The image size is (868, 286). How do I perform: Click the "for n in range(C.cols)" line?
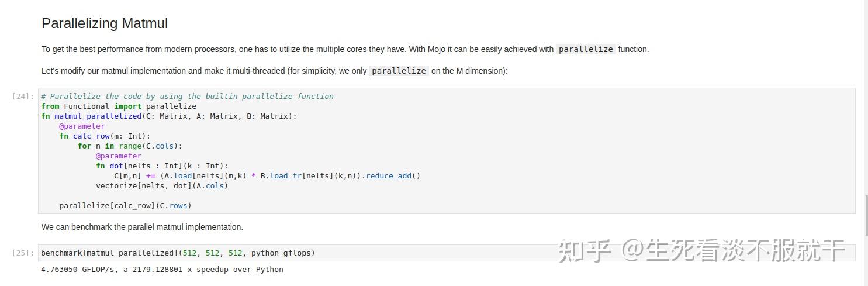tap(130, 146)
